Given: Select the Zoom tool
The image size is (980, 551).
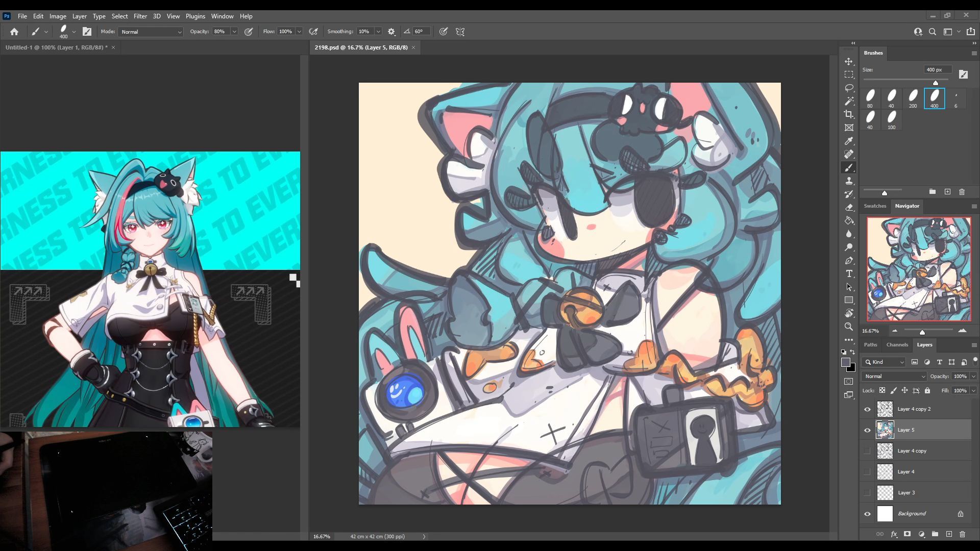Looking at the screenshot, I should tap(849, 327).
